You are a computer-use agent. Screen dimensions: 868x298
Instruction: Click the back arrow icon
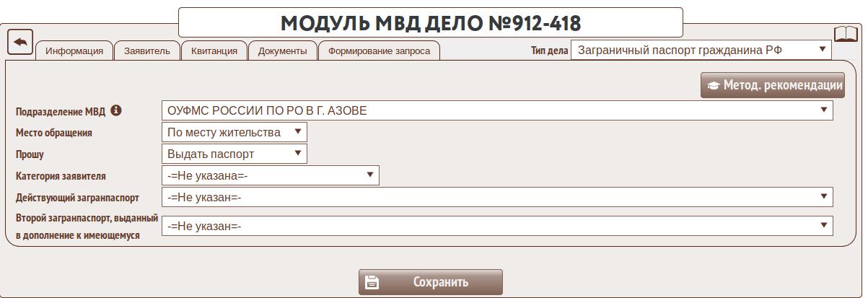point(20,42)
